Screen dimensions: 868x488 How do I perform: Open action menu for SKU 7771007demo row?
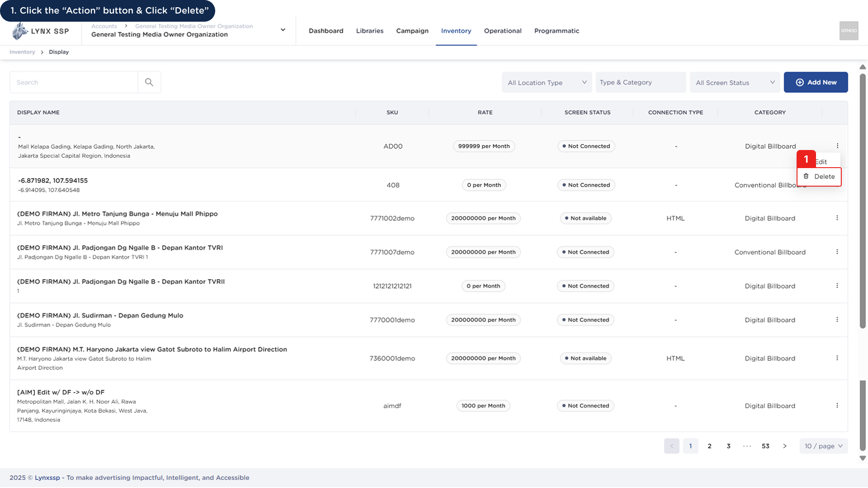pos(837,252)
